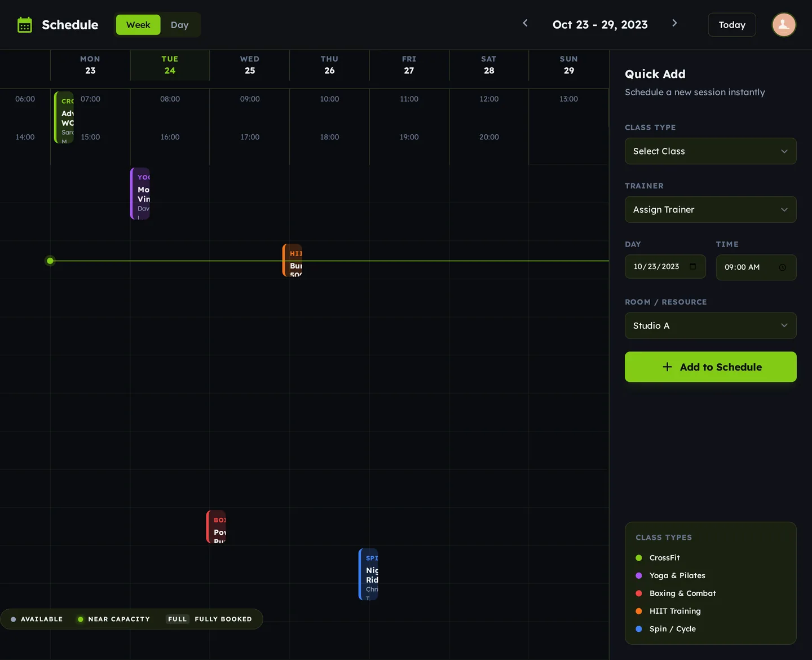Navigate to the next week with the right chevron
This screenshot has height=660, width=812.
(674, 23)
